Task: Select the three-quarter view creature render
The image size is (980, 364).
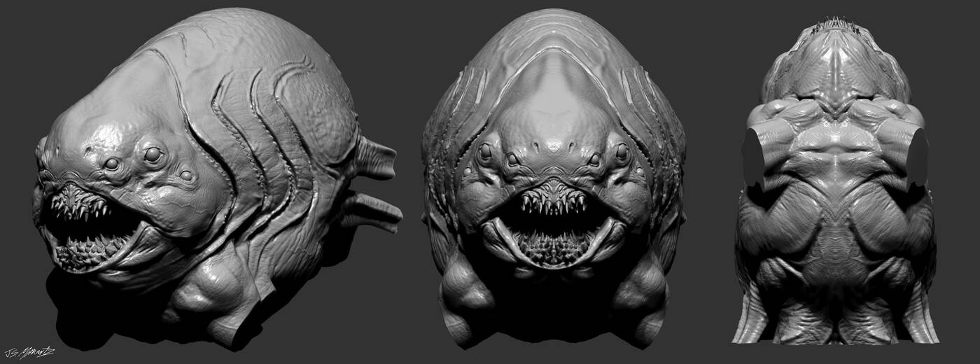Action: pos(210,175)
